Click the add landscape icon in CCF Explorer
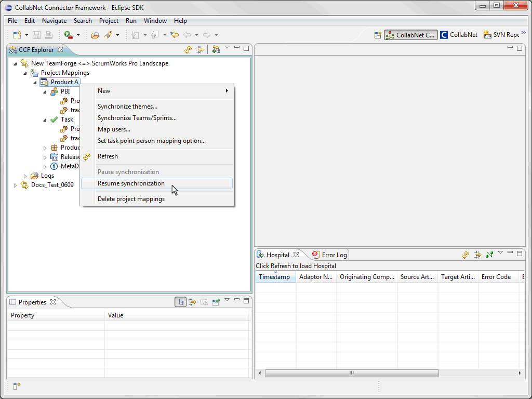532x399 pixels. coord(216,49)
